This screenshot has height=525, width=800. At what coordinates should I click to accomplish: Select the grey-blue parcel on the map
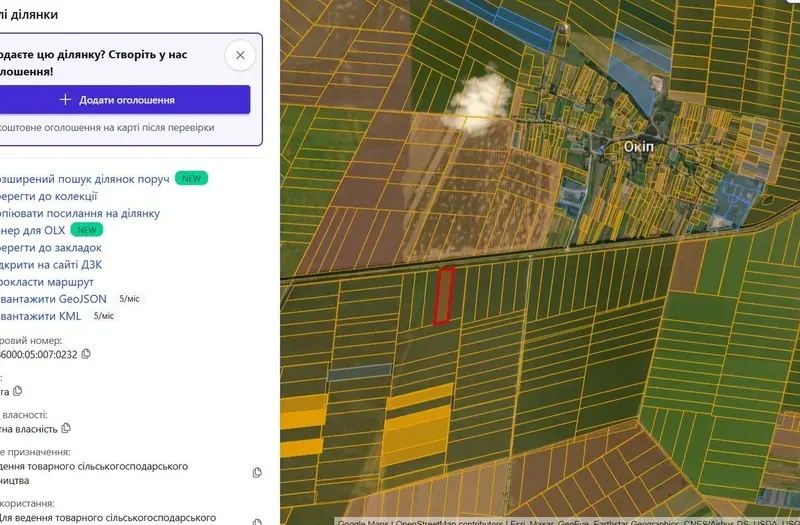tap(360, 372)
